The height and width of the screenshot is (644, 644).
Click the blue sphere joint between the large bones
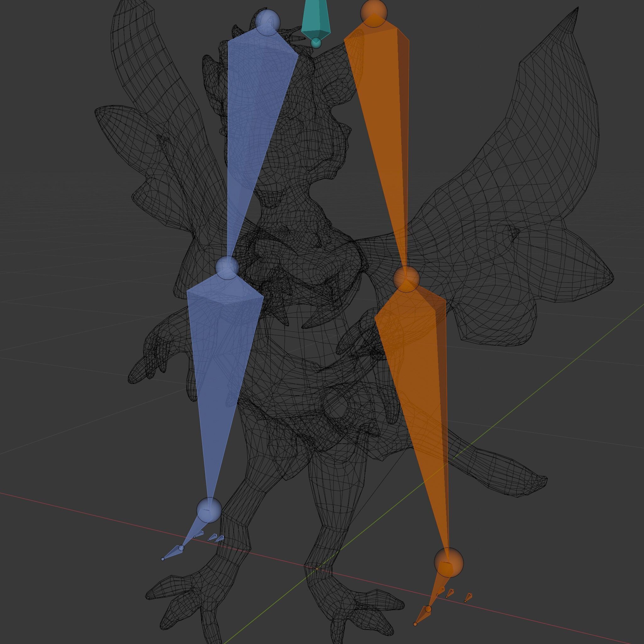pos(227,268)
